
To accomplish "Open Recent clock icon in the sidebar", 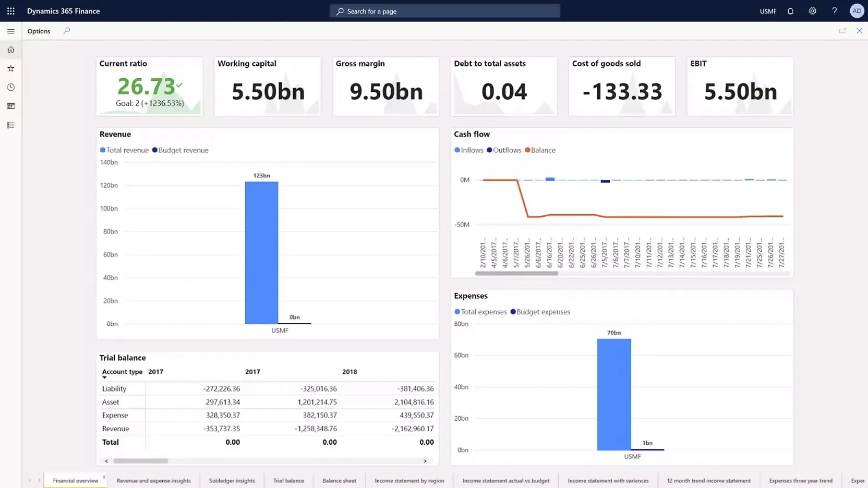I will tap(10, 88).
